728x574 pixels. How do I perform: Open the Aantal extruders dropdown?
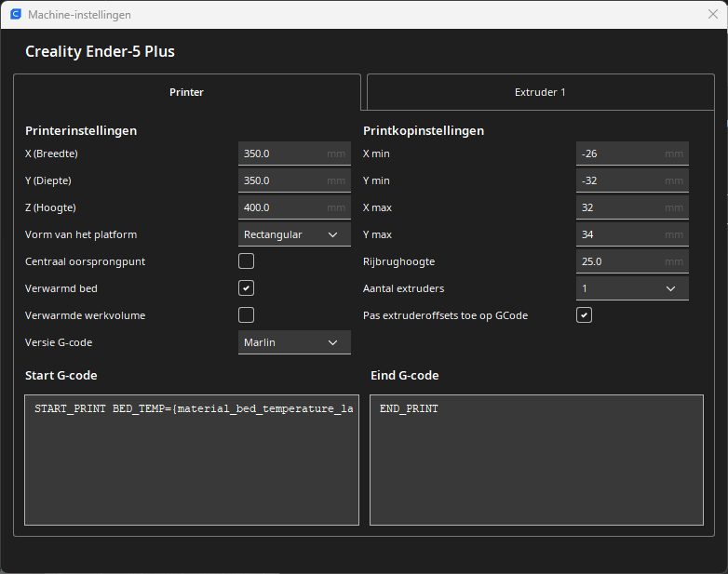point(632,288)
